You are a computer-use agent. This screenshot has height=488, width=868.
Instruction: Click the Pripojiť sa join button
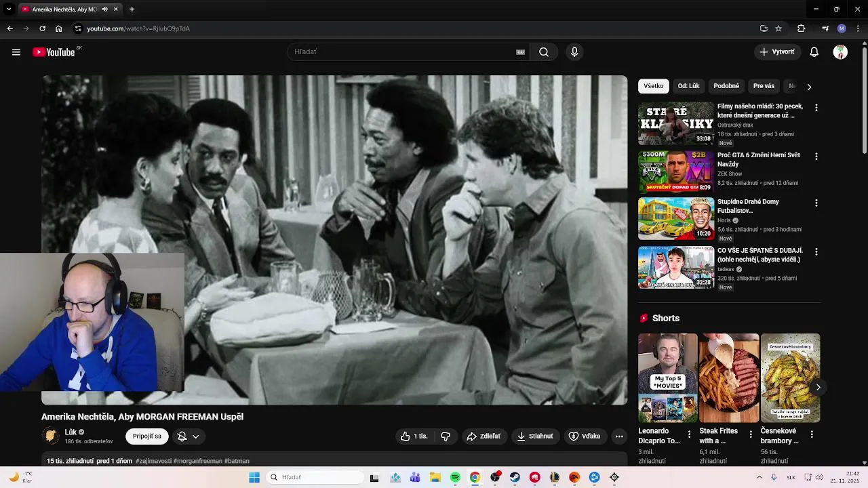click(x=147, y=436)
